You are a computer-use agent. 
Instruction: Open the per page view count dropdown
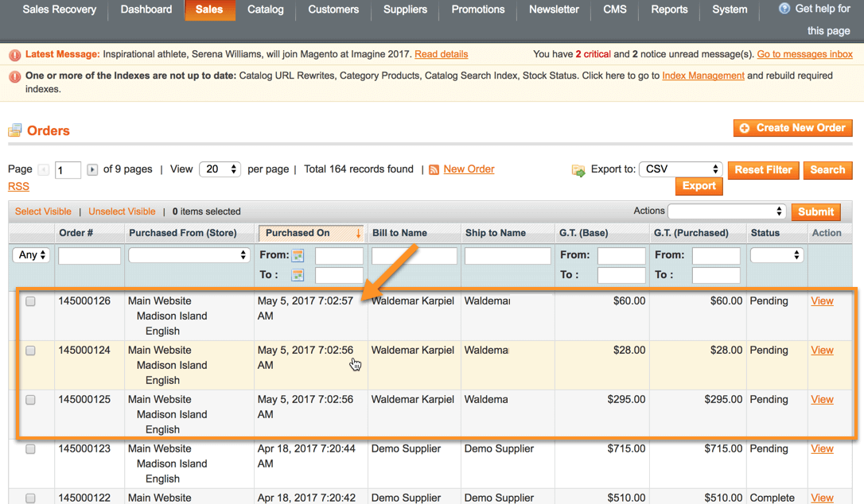coord(220,169)
